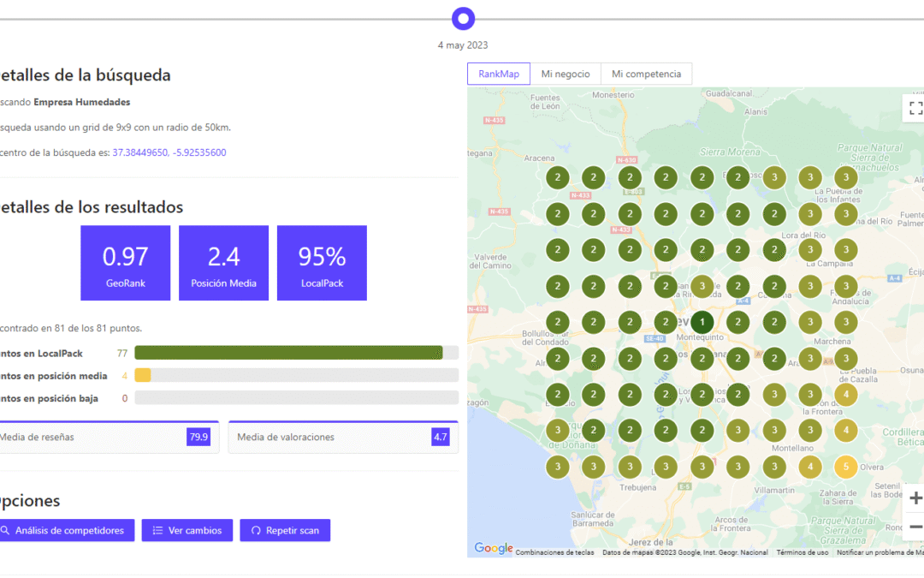
Task: Zoom out on the map with minus
Action: click(x=915, y=527)
